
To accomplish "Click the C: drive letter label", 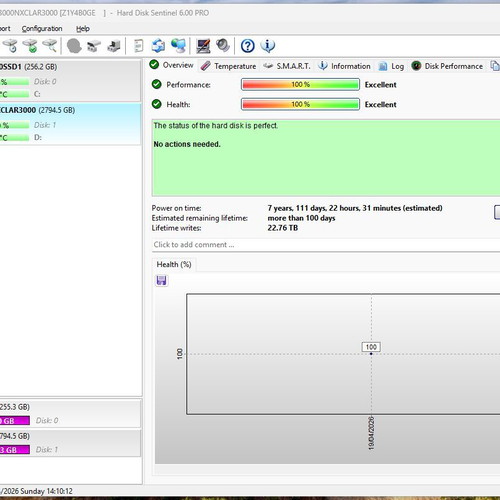I will click(37, 94).
